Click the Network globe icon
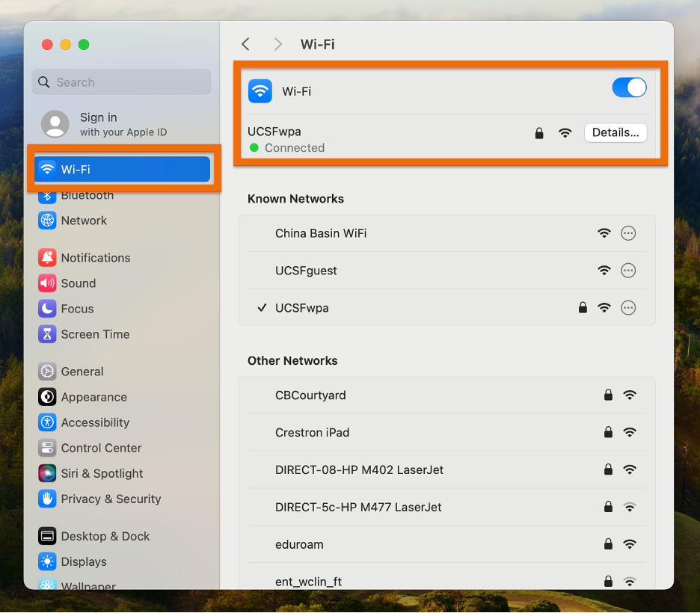 (47, 221)
